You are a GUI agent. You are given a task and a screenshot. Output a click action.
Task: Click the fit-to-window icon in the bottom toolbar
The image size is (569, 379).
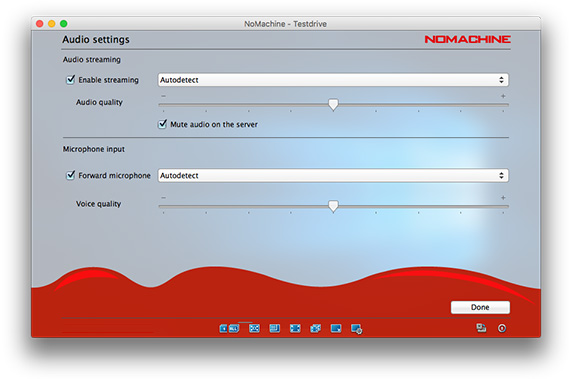point(254,329)
